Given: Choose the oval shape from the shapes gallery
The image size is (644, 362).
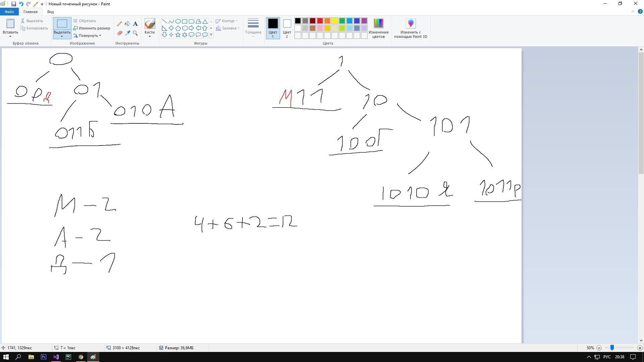Looking at the screenshot, I should pyautogui.click(x=178, y=21).
